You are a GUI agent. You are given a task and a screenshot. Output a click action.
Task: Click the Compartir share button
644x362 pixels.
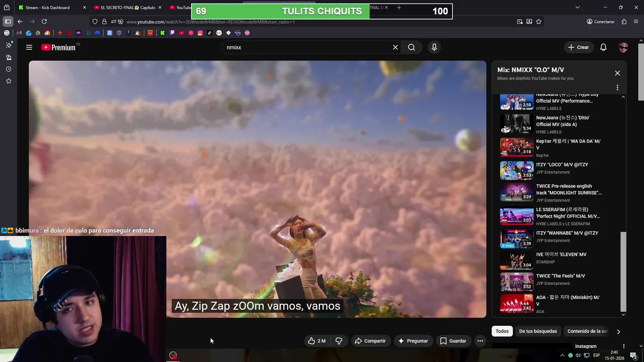click(x=370, y=341)
